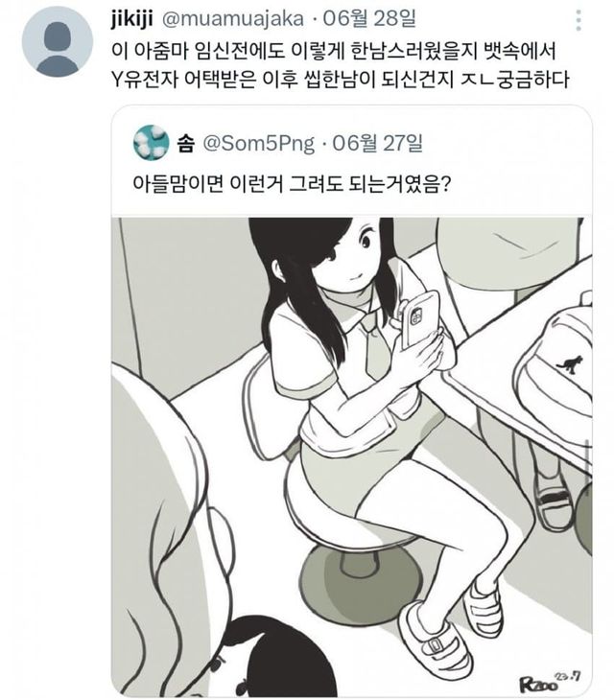This screenshot has height=700, width=614.
Task: Open the quoted tweet's cartoon image
Action: pyautogui.click(x=351, y=456)
